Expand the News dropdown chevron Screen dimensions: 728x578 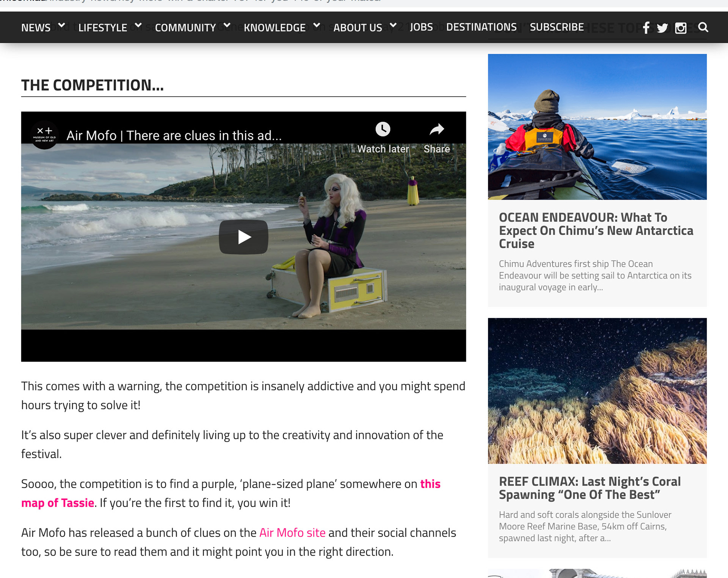click(x=61, y=25)
